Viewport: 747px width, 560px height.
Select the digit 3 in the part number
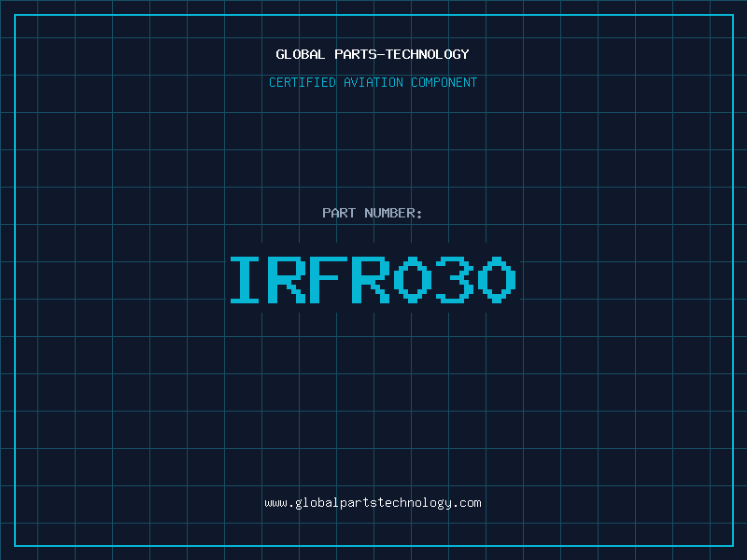[x=455, y=280]
